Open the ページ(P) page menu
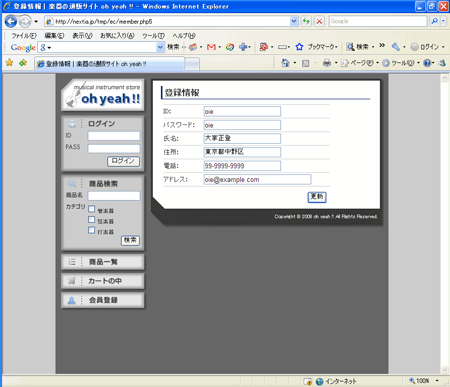The height and width of the screenshot is (387, 450). 359,63
